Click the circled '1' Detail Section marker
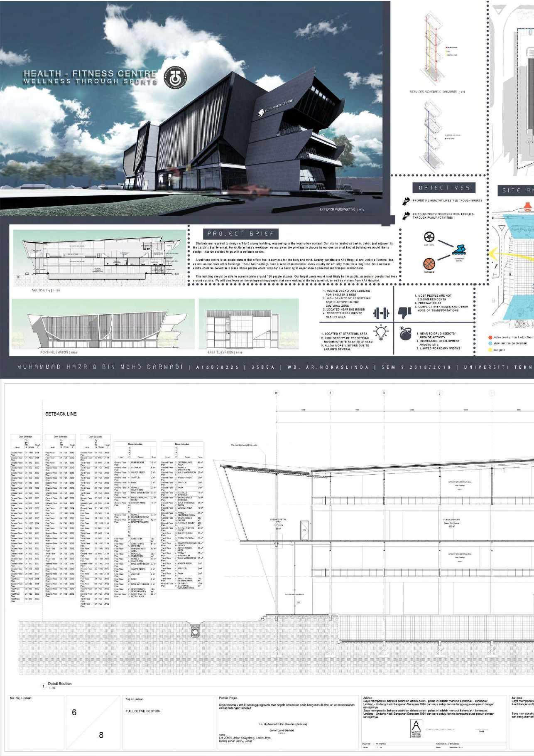534x756 pixels. [43, 686]
